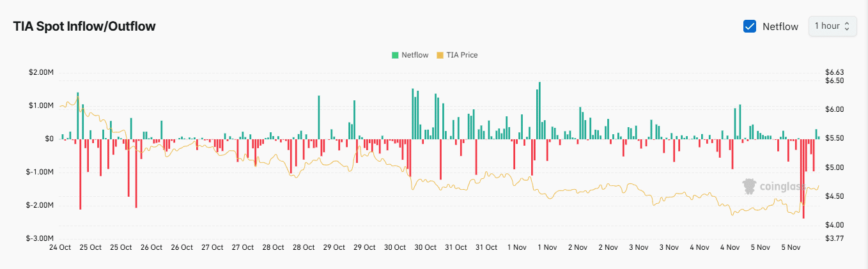Open the 1 hour interval dropdown

(x=832, y=26)
